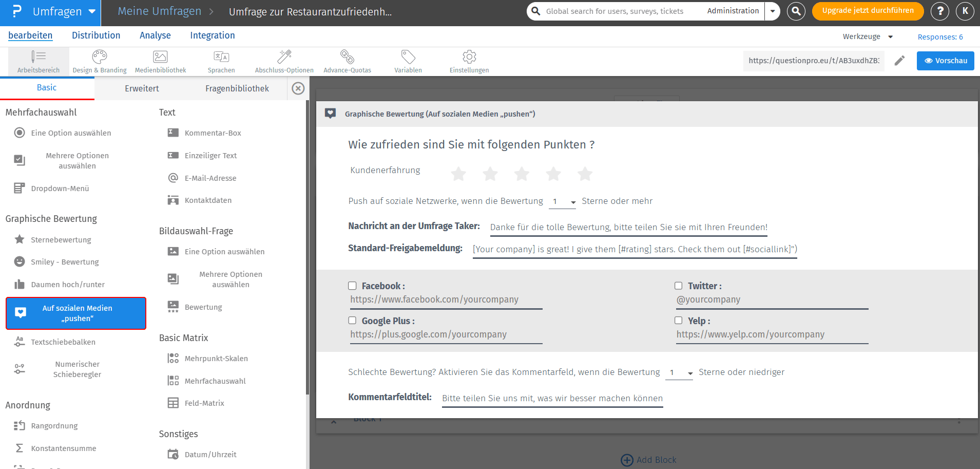The width and height of the screenshot is (980, 469).
Task: Open the Variablen tool
Action: [408, 62]
